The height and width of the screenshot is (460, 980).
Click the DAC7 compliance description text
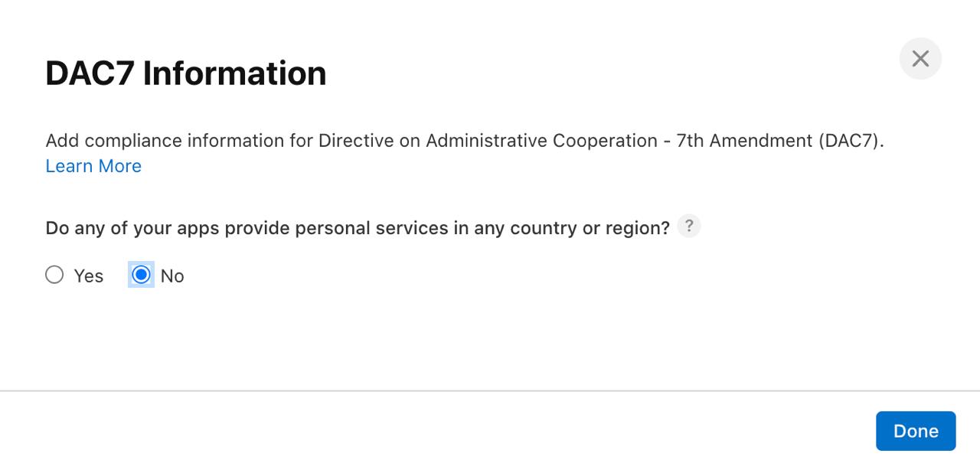click(x=465, y=141)
